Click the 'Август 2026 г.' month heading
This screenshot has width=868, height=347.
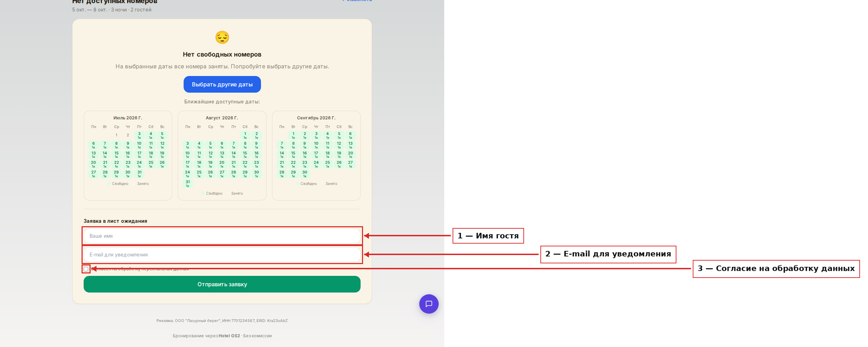click(x=222, y=118)
